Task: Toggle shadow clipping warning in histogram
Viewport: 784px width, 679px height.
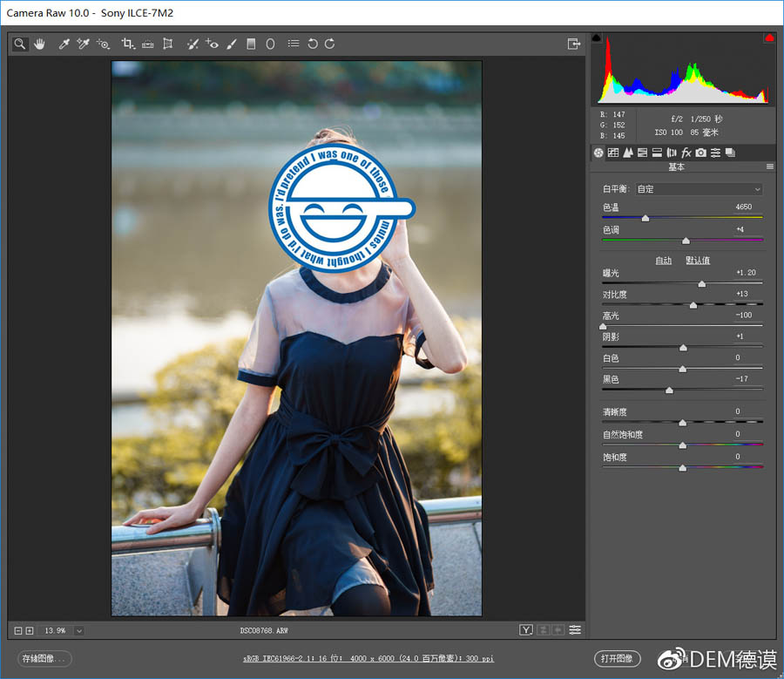Action: tap(597, 38)
